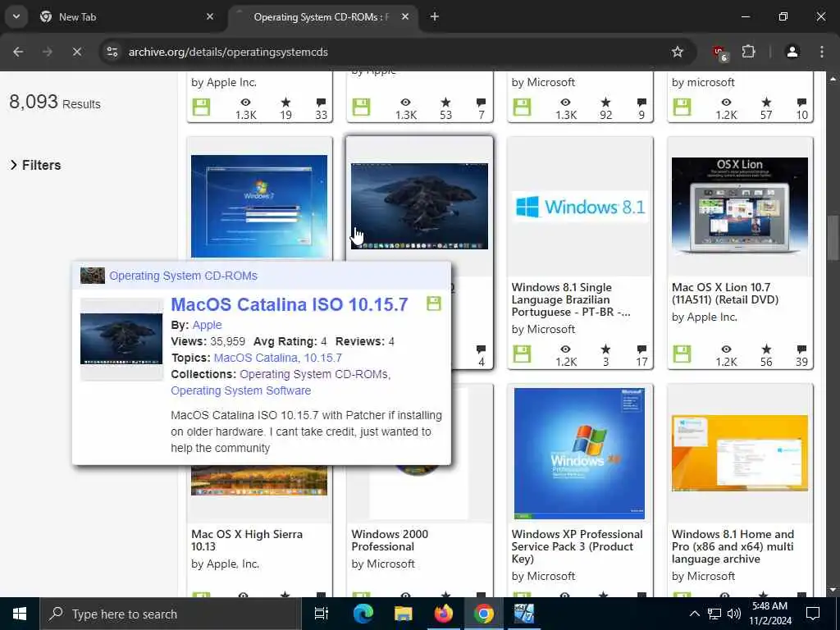Open Mac OS X Lion 10.7 title
Viewport: 840px width, 630px height.
(x=725, y=293)
